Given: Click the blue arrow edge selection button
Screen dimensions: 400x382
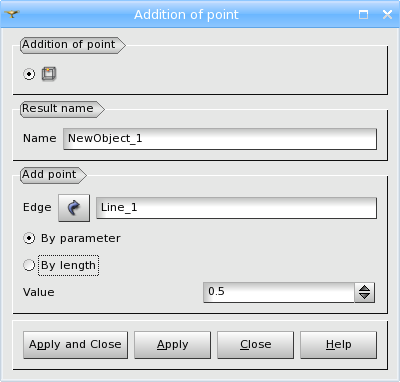Looking at the screenshot, I should pyautogui.click(x=74, y=208).
